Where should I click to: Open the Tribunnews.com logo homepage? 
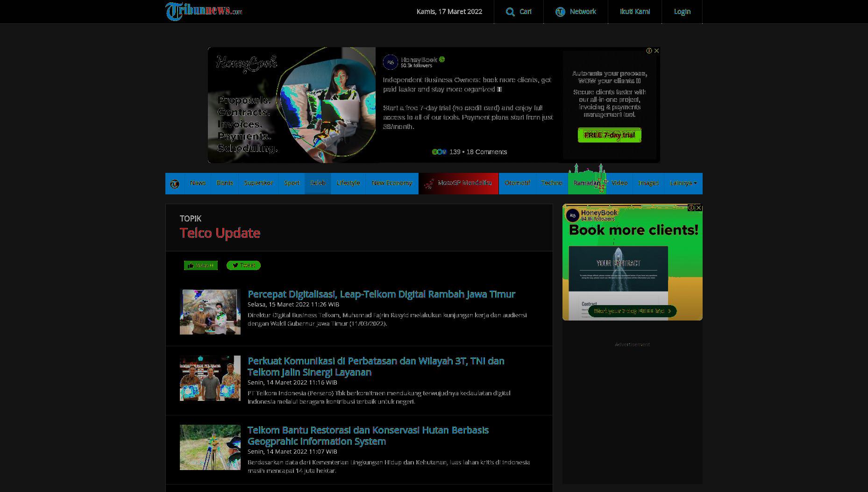pos(204,11)
